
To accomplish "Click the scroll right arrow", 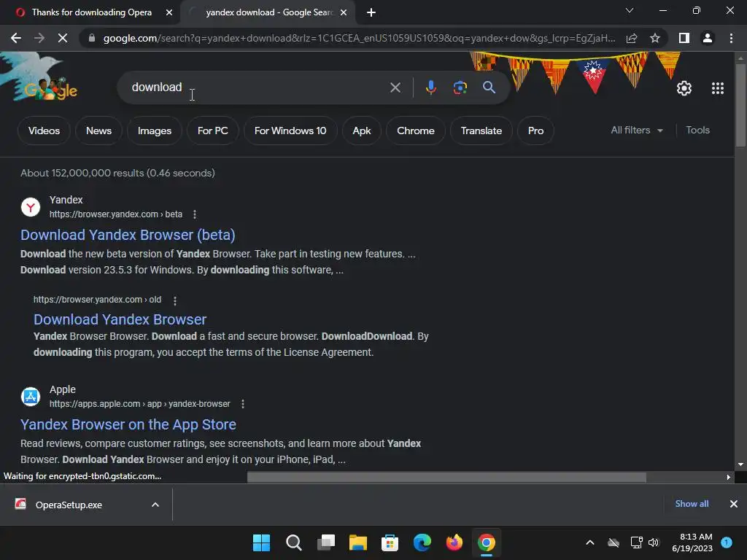I will [728, 477].
